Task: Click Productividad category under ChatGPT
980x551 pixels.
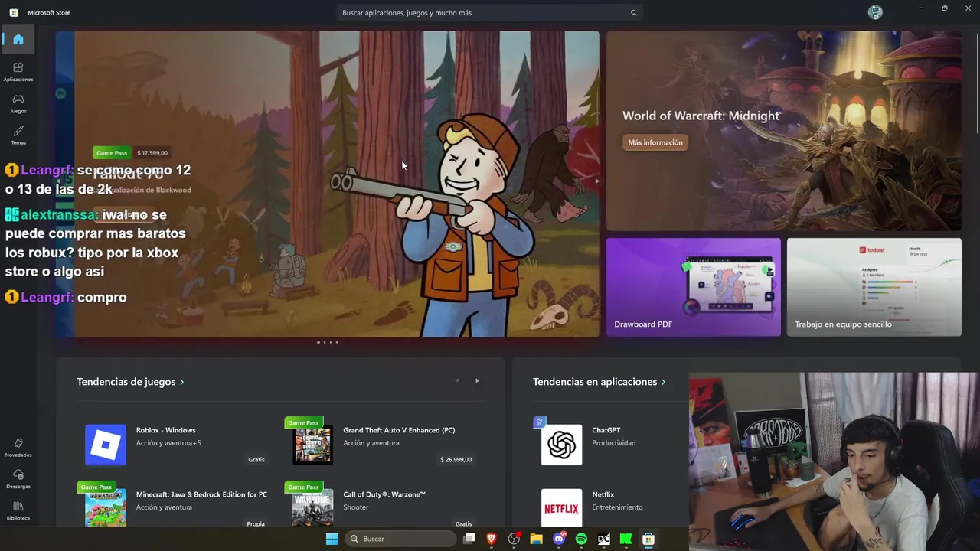Action: point(614,443)
